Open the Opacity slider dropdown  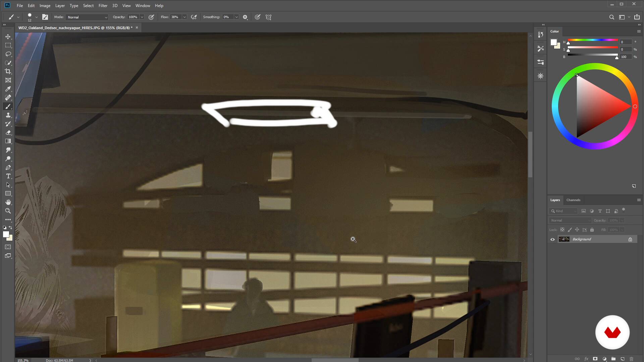[142, 17]
